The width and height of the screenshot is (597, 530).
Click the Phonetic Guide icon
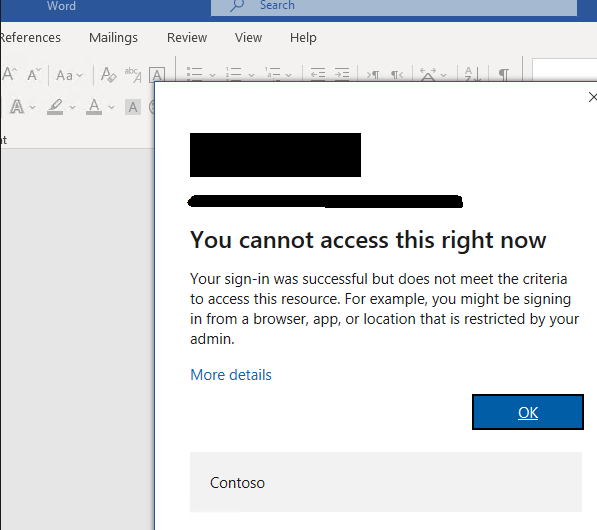click(132, 75)
